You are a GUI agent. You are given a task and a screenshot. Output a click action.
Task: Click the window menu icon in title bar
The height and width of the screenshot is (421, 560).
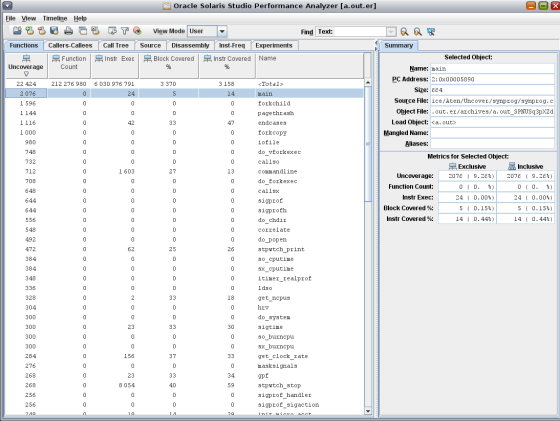coord(8,6)
